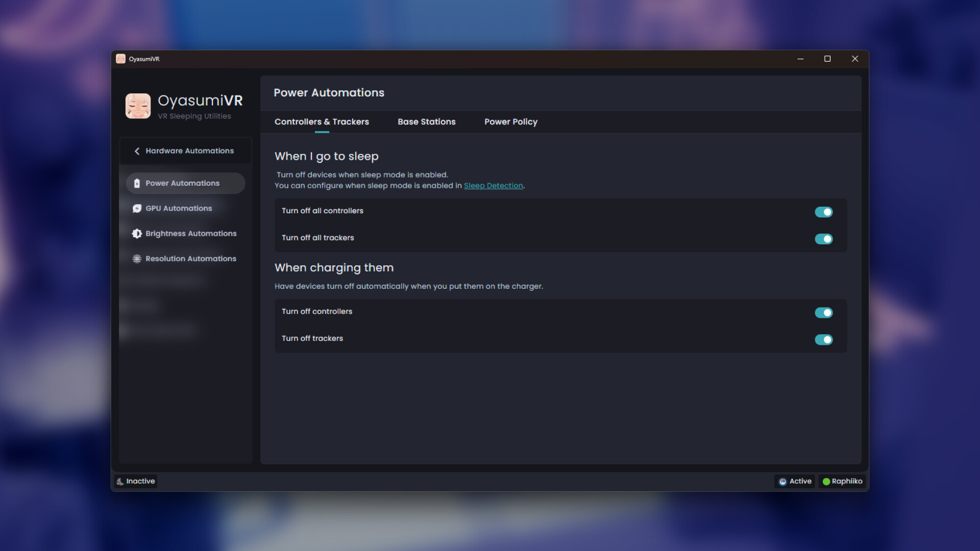Disable Turn off controllers when charging
This screenshot has height=551, width=980.
coord(824,312)
